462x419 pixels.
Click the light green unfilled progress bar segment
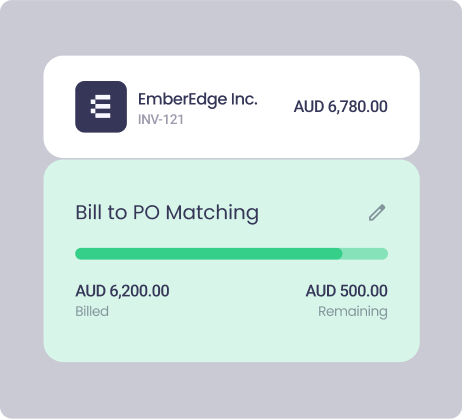tap(365, 254)
